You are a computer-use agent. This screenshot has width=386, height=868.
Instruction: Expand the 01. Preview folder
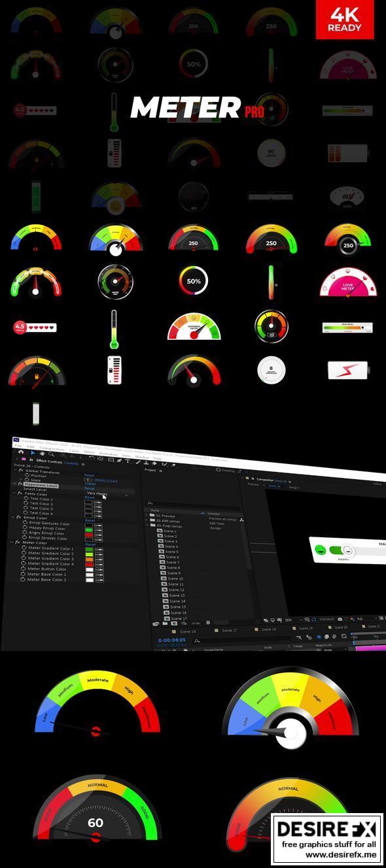[x=146, y=515]
